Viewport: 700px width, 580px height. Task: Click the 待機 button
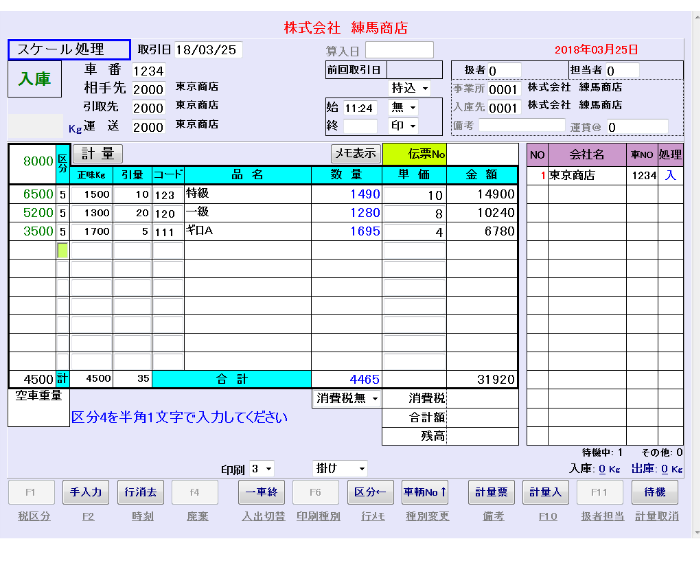pyautogui.click(x=654, y=492)
